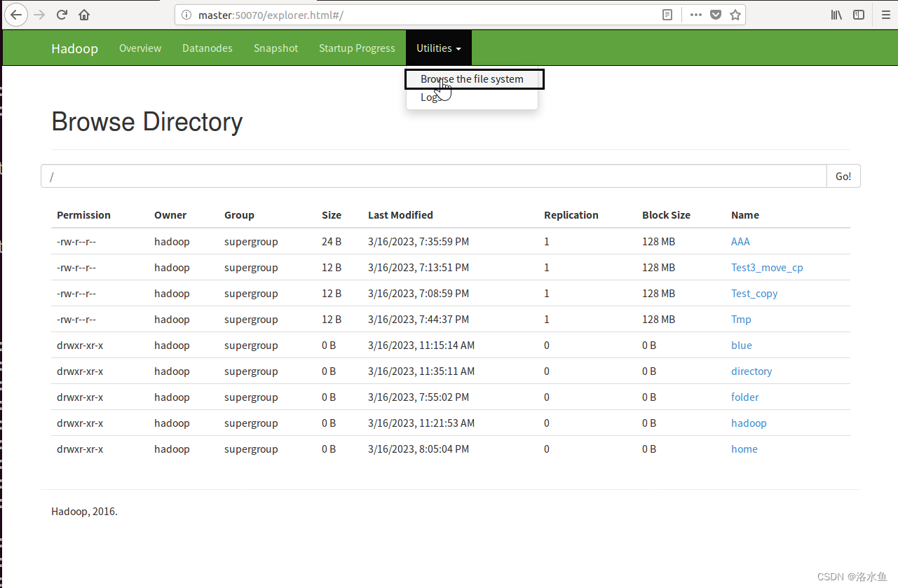This screenshot has width=898, height=588.
Task: Click the 3/16/2023, 11:21:53 AM timestamp
Action: tap(421, 423)
